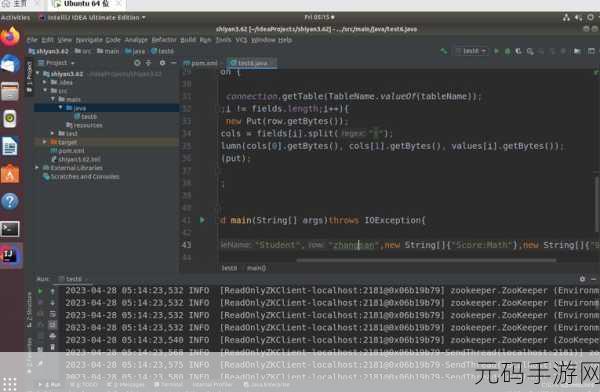Expand the target folder node
The image size is (600, 392).
coord(45,142)
